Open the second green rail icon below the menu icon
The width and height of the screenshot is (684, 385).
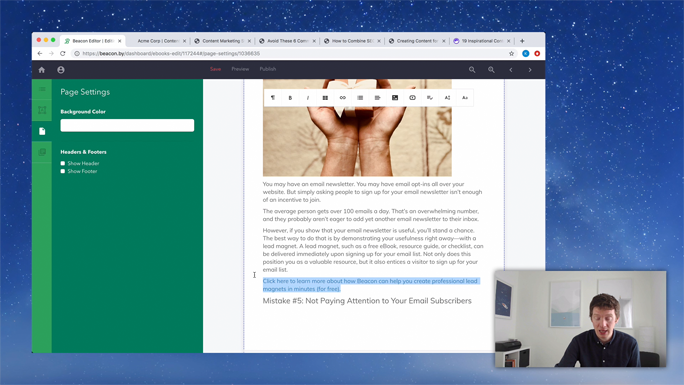42,110
